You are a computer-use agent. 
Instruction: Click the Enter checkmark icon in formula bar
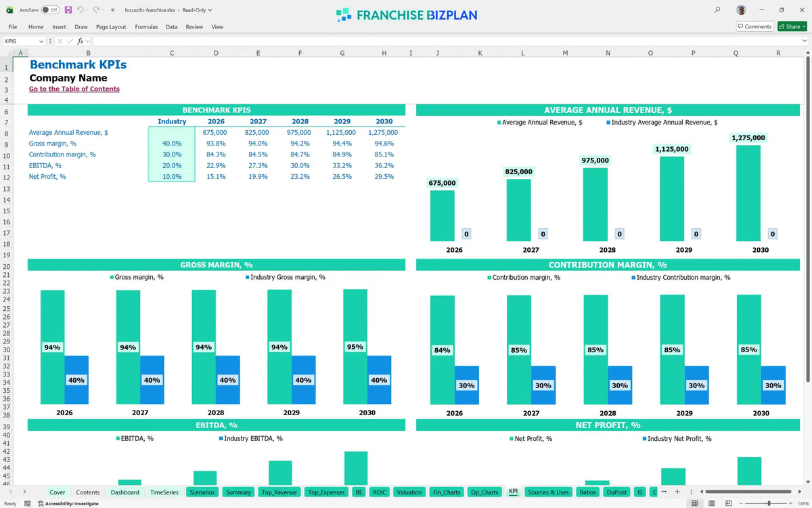70,41
